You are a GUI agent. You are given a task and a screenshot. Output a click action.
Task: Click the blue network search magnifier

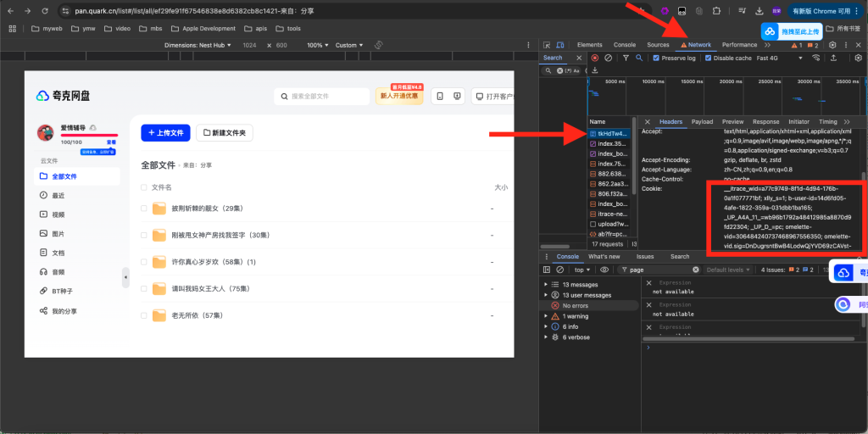[x=639, y=58]
